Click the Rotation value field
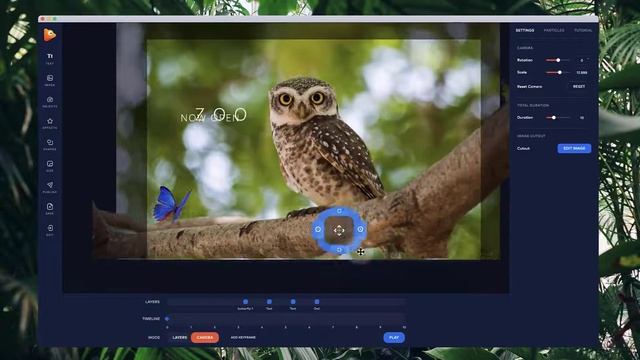 [582, 60]
